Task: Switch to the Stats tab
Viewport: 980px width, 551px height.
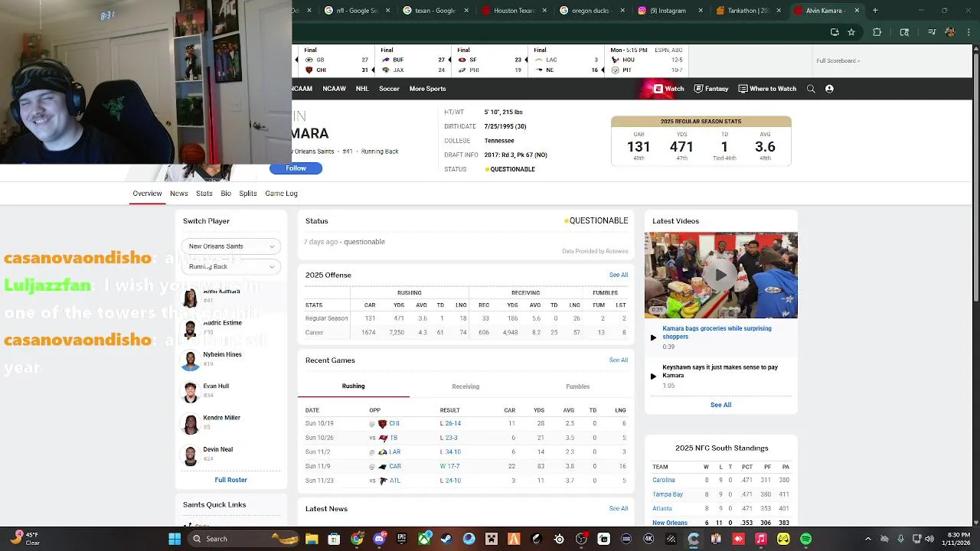Action: click(204, 194)
